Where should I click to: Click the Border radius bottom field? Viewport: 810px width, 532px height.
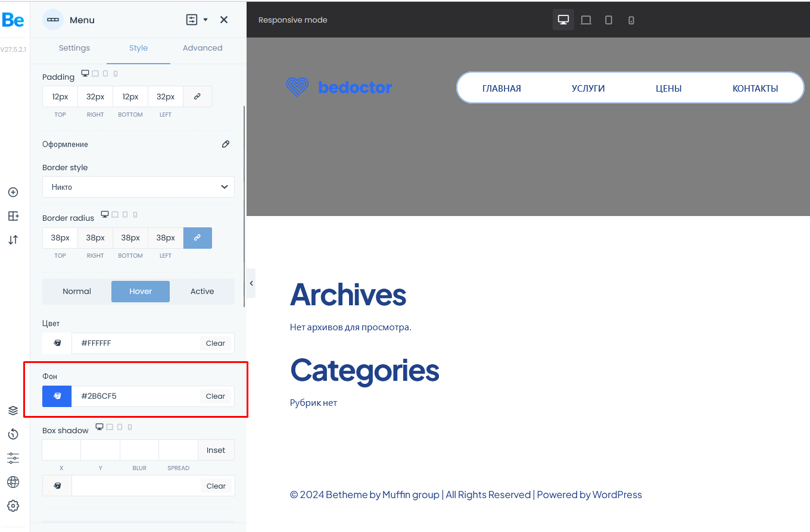point(130,237)
